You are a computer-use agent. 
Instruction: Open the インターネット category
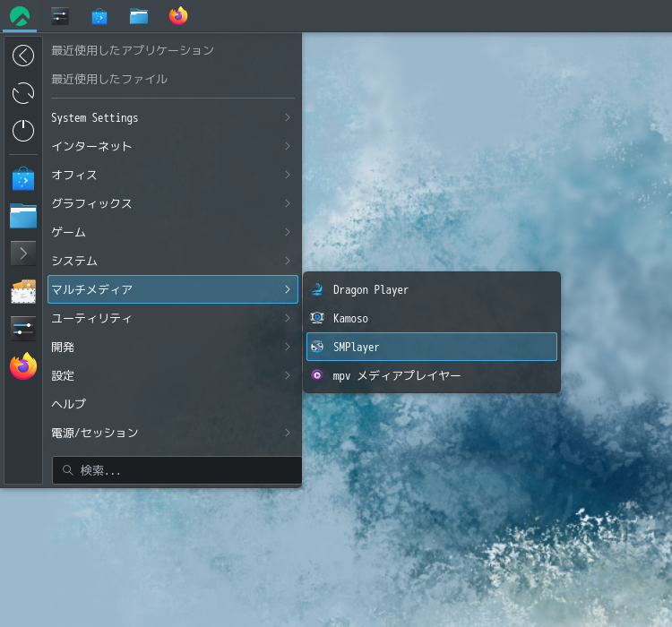coord(172,146)
